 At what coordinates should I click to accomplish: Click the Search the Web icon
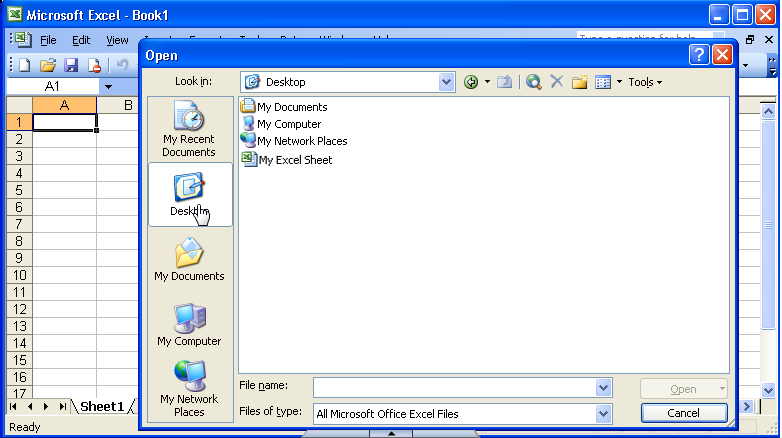pyautogui.click(x=534, y=82)
